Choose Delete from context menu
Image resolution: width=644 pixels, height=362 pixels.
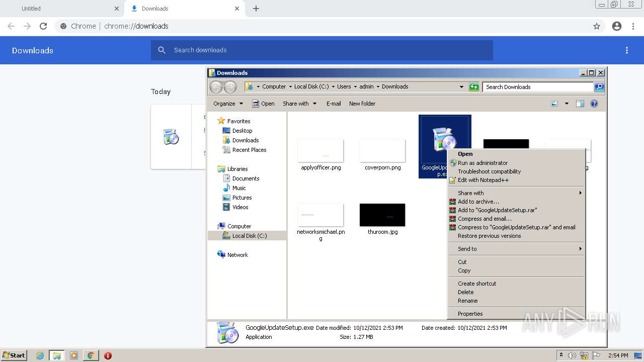coord(516,292)
